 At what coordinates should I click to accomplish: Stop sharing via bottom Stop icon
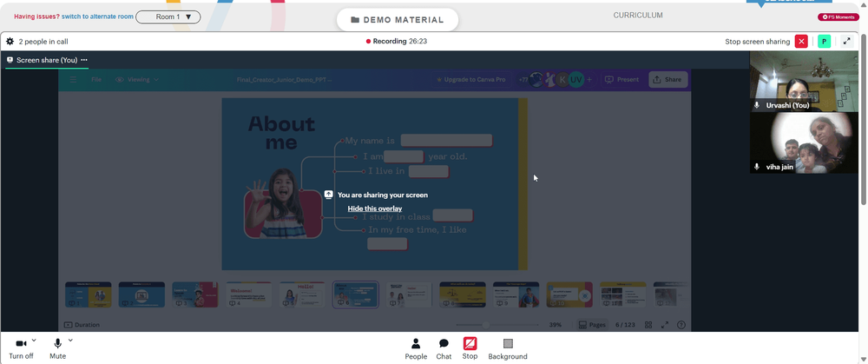(x=470, y=348)
